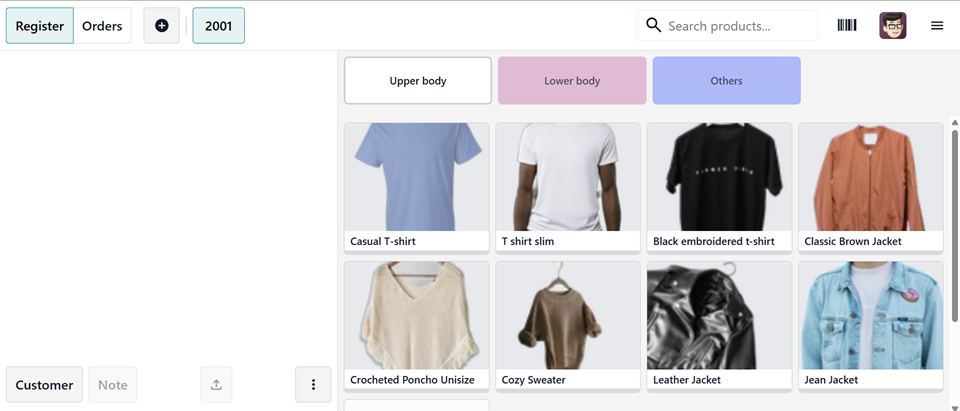This screenshot has width=960, height=411.
Task: Filter by the pink Lower body category
Action: pos(572,81)
